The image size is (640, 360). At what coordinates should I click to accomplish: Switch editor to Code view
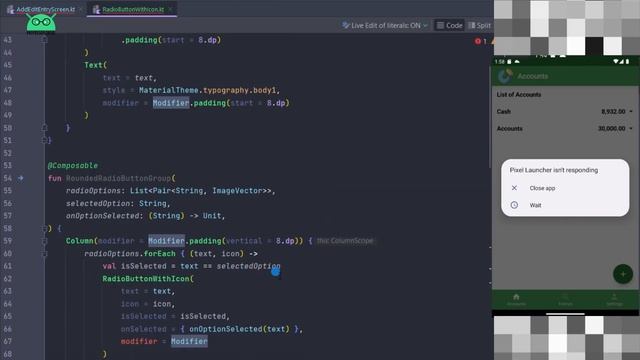click(x=449, y=25)
